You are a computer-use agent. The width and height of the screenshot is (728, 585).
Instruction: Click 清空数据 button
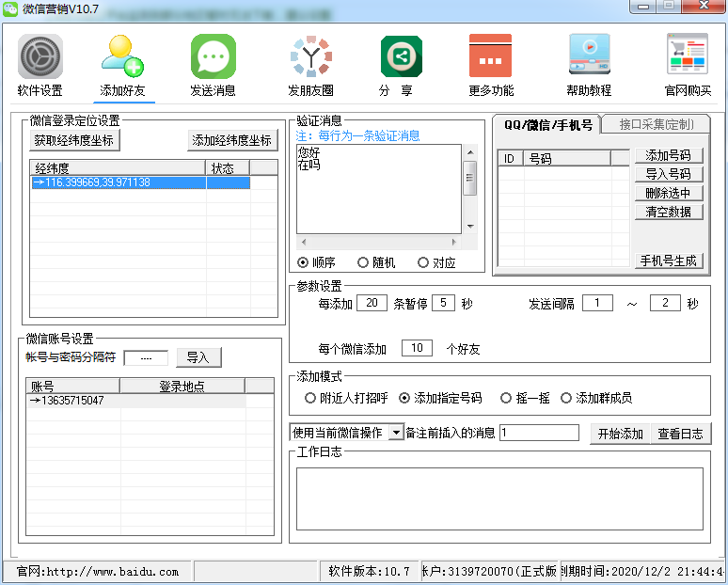(x=669, y=212)
